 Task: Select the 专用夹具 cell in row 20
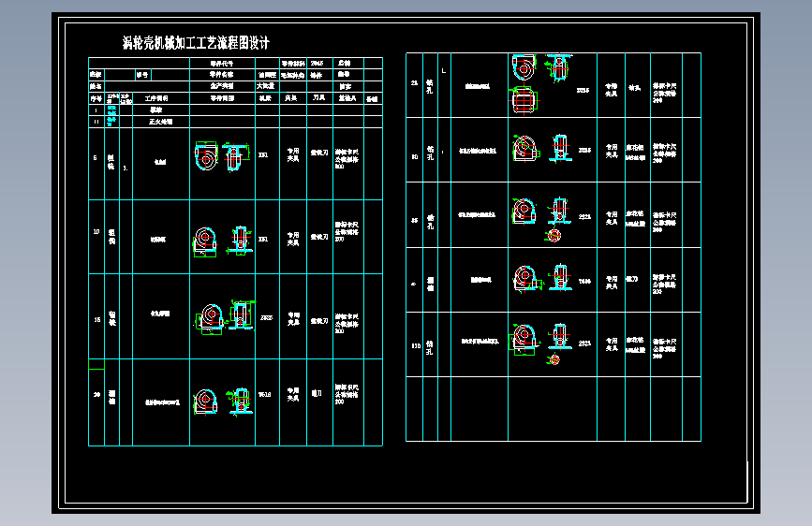point(293,394)
